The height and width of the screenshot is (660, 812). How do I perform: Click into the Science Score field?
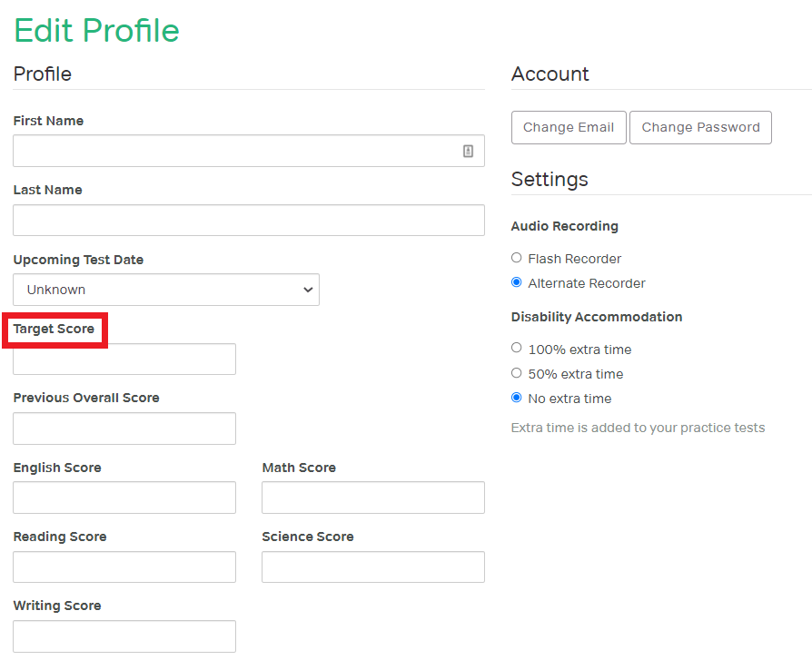(372, 566)
